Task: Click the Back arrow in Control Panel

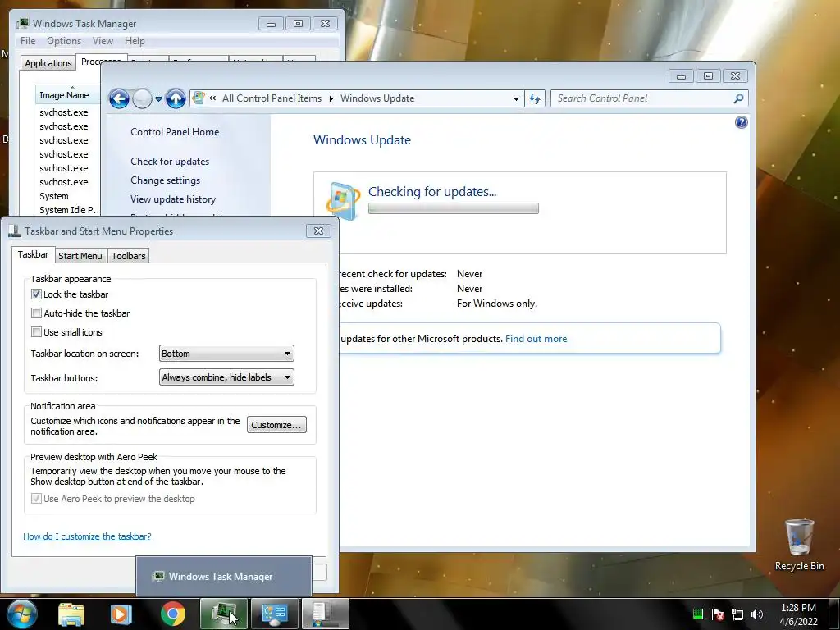Action: (x=119, y=98)
